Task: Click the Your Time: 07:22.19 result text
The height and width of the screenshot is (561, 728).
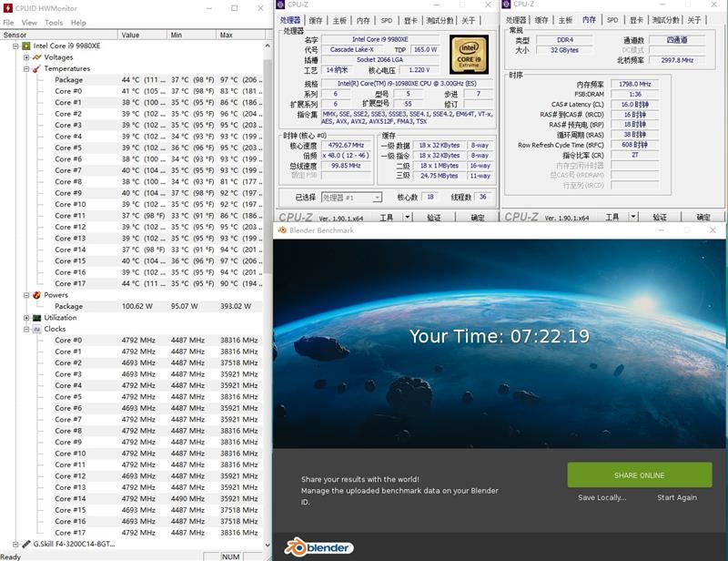Action: point(500,336)
